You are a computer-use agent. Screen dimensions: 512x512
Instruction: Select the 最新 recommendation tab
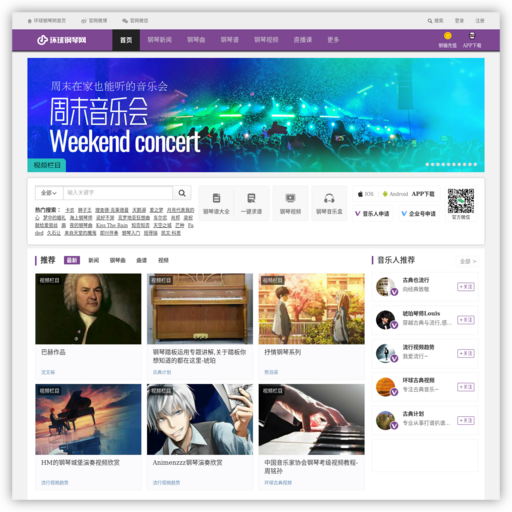point(72,260)
